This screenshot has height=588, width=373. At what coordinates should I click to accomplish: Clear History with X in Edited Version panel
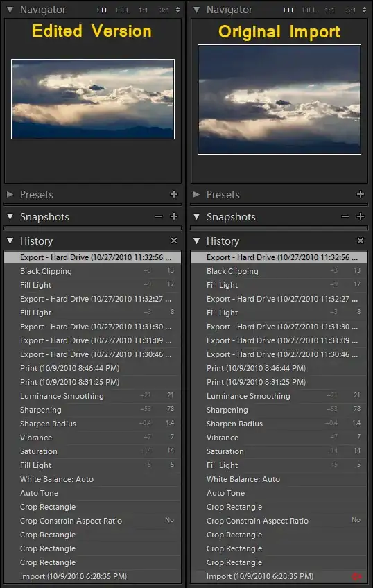174,241
